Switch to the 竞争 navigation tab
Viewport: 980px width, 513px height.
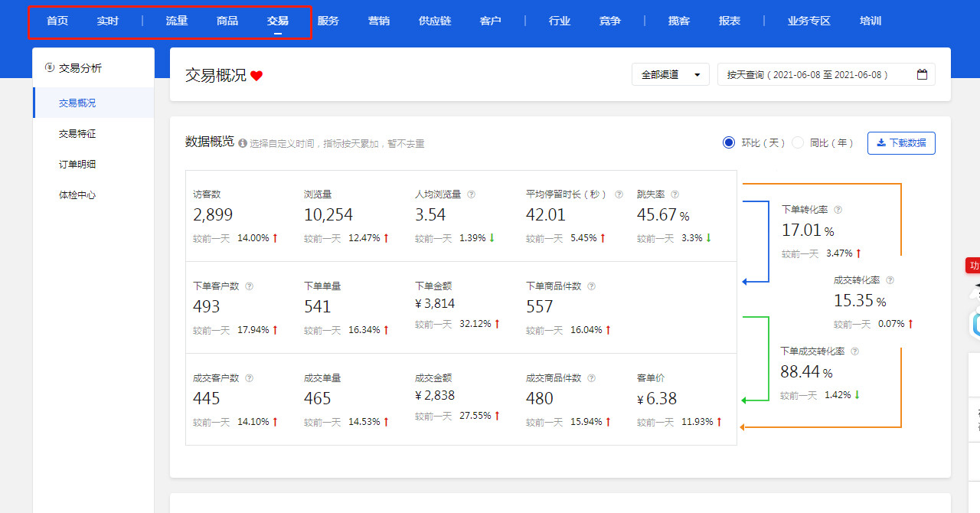click(610, 21)
